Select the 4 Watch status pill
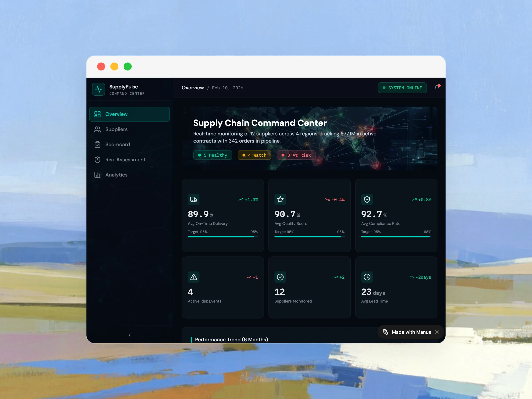The image size is (532, 399). pyautogui.click(x=254, y=155)
